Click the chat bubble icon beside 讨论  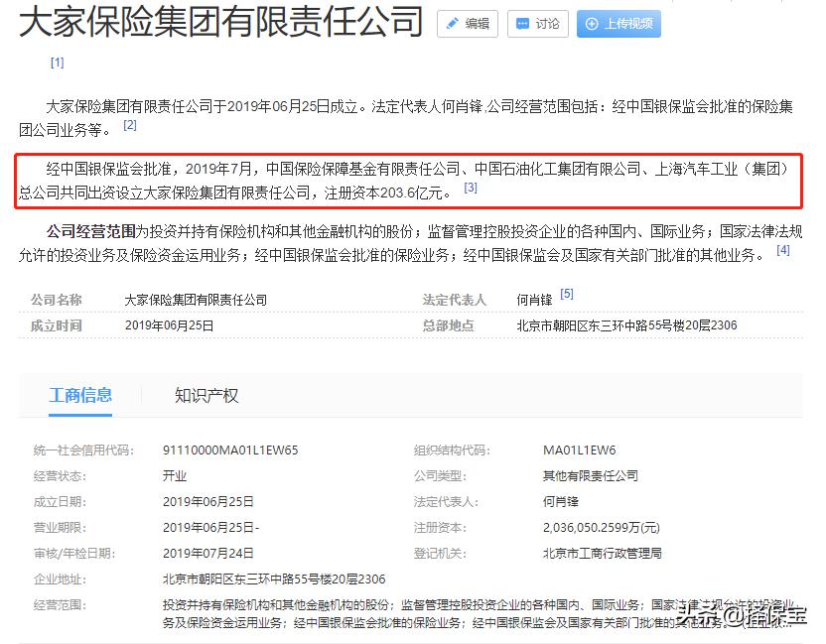521,24
